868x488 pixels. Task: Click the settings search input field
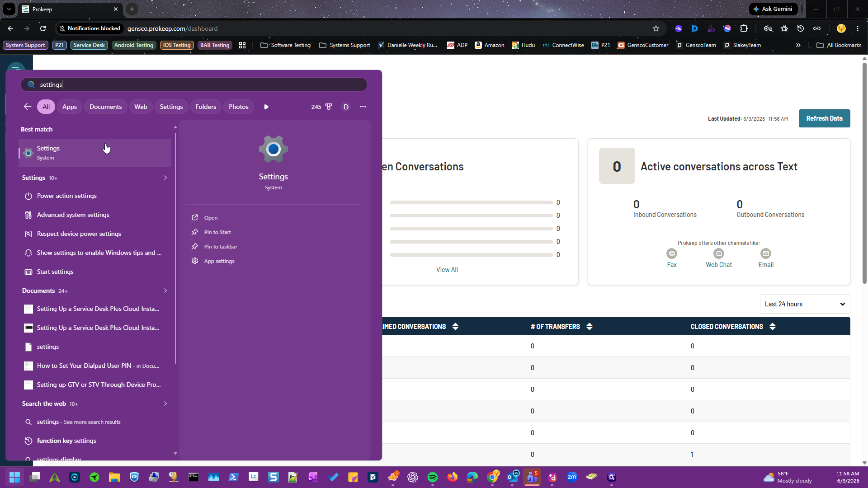(194, 84)
